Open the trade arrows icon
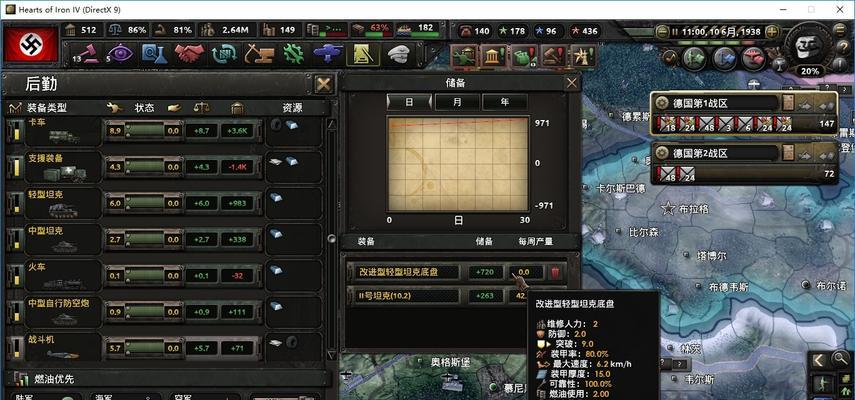Screen dimensions: 855x400 pyautogui.click(x=224, y=54)
